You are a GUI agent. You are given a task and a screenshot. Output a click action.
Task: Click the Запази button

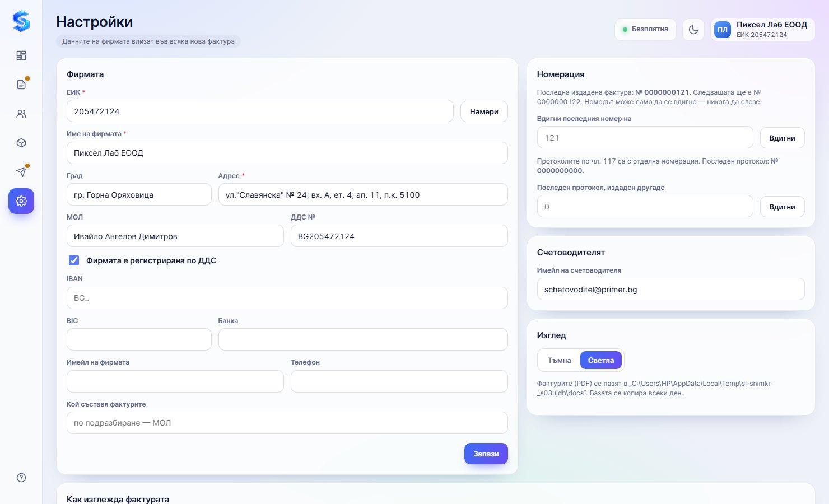486,454
